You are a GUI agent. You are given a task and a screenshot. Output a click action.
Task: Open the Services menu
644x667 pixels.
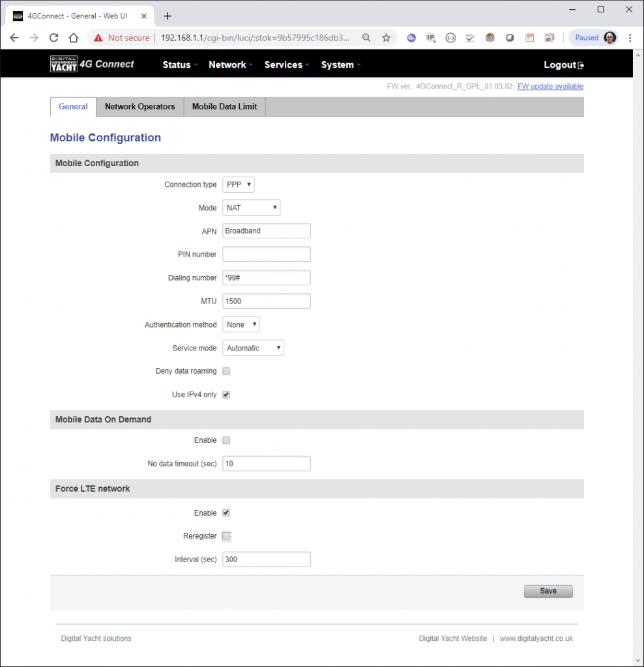pos(286,64)
